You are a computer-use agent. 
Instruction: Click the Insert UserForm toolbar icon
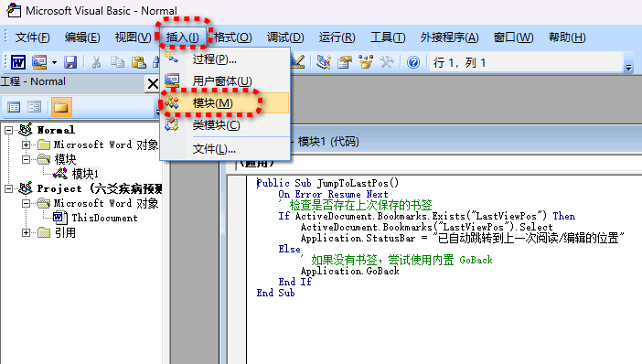[39, 62]
